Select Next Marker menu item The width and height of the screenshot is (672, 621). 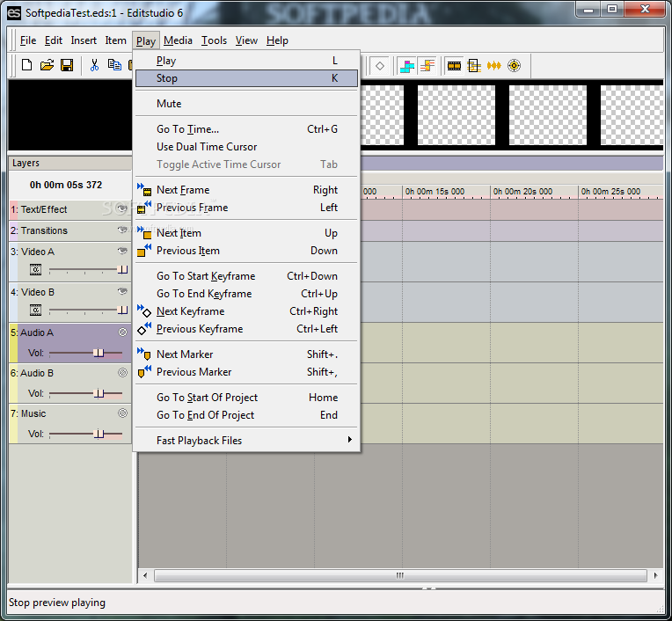coord(246,354)
